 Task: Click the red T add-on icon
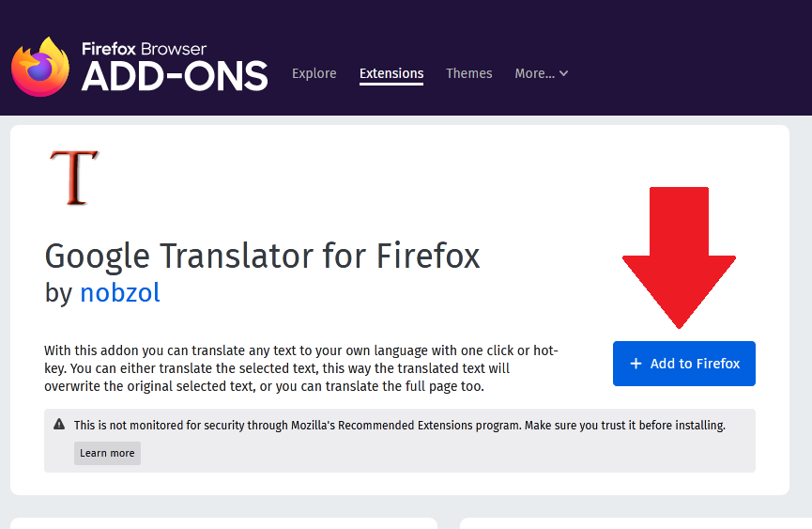74,178
